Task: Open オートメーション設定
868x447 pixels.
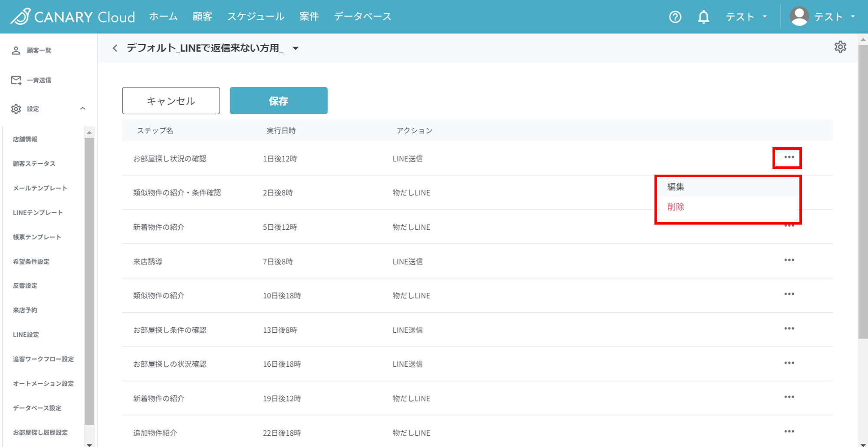Action: pyautogui.click(x=43, y=384)
